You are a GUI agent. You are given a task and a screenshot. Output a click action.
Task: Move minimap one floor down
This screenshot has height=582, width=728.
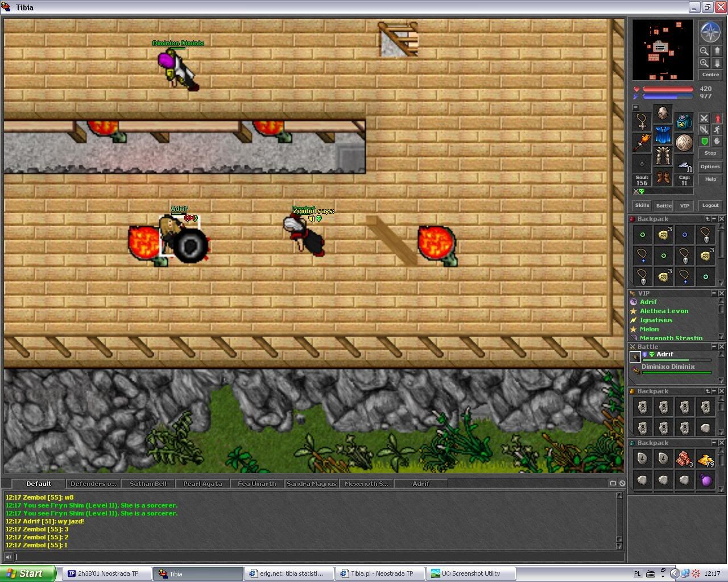[x=717, y=63]
